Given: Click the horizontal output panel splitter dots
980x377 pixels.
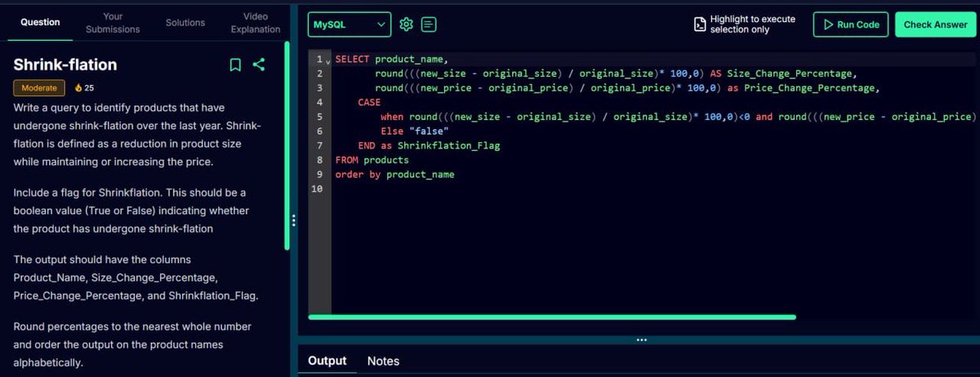Looking at the screenshot, I should tap(641, 339).
